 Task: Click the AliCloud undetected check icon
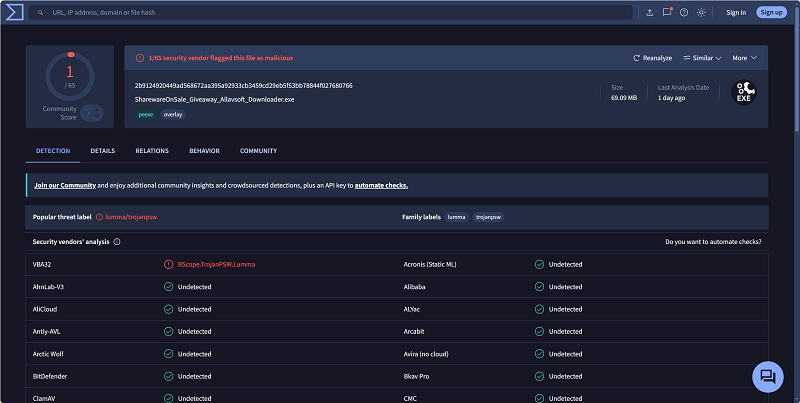[168, 309]
